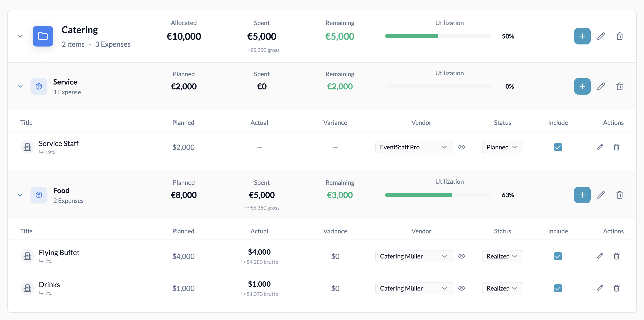Add a new expense to Service with plus button
The image size is (644, 320).
pyautogui.click(x=582, y=86)
